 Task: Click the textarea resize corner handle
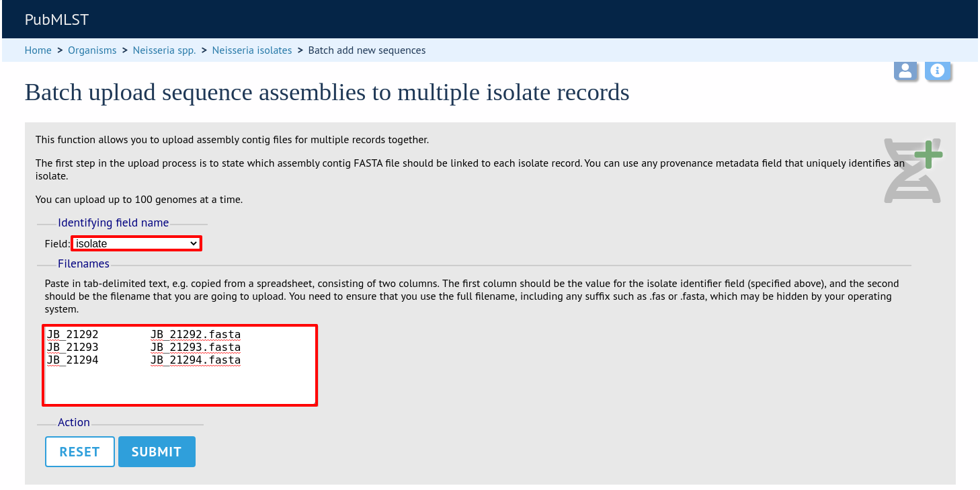(x=313, y=401)
